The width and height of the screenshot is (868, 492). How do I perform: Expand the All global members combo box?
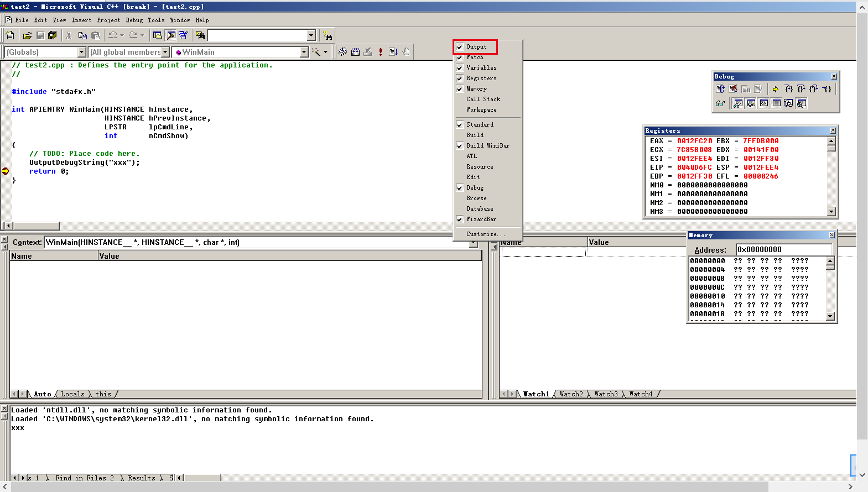coord(165,52)
